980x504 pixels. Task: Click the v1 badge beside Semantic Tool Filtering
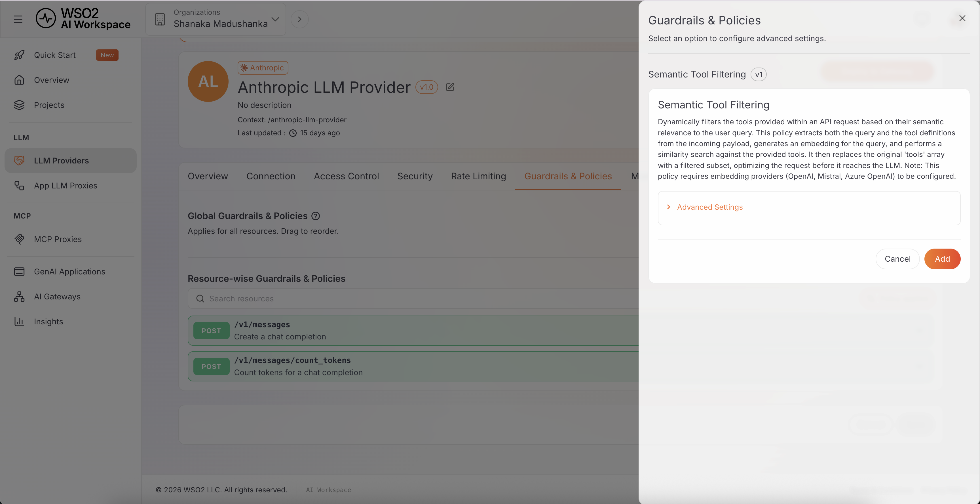[x=758, y=74]
